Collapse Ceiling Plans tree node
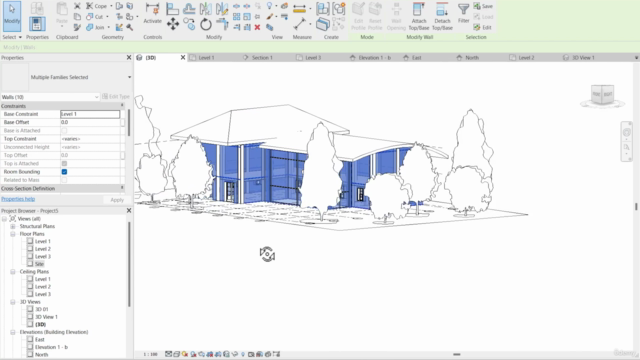640x360 pixels. pyautogui.click(x=13, y=271)
